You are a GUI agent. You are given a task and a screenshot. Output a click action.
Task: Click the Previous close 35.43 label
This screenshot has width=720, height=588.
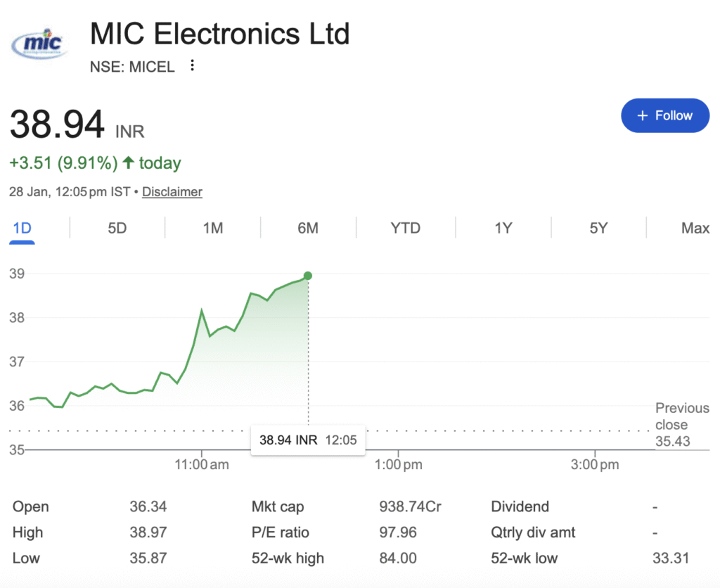(x=672, y=425)
